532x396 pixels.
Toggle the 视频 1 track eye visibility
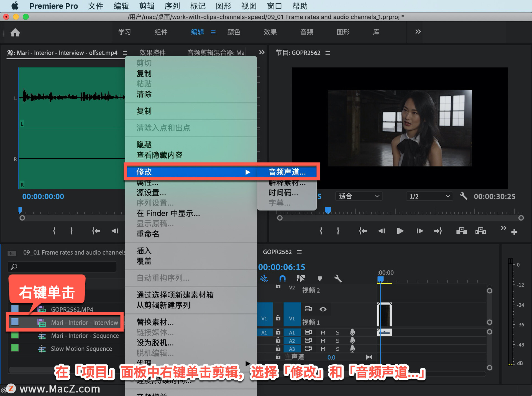point(323,309)
